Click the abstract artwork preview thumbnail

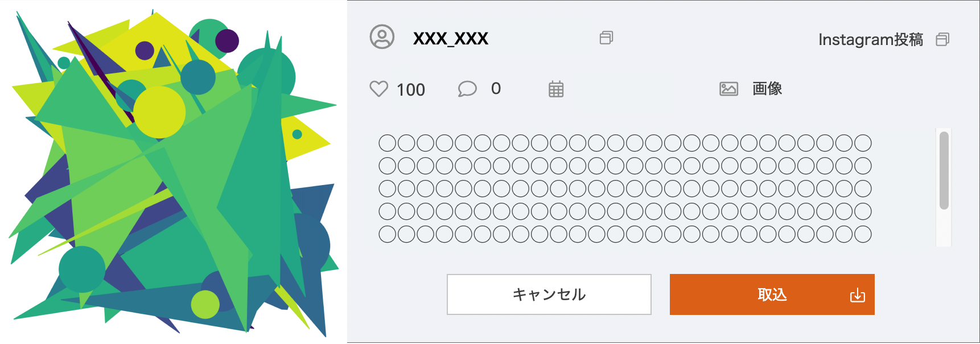[171, 171]
